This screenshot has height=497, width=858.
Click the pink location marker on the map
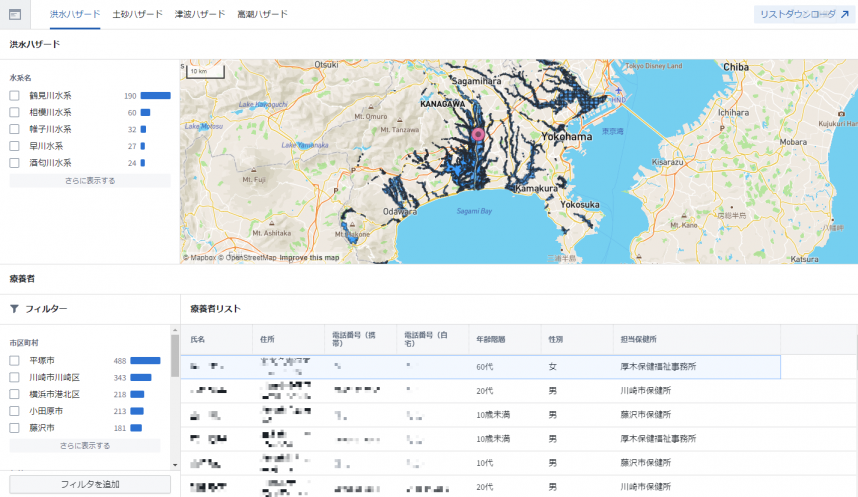pos(478,134)
